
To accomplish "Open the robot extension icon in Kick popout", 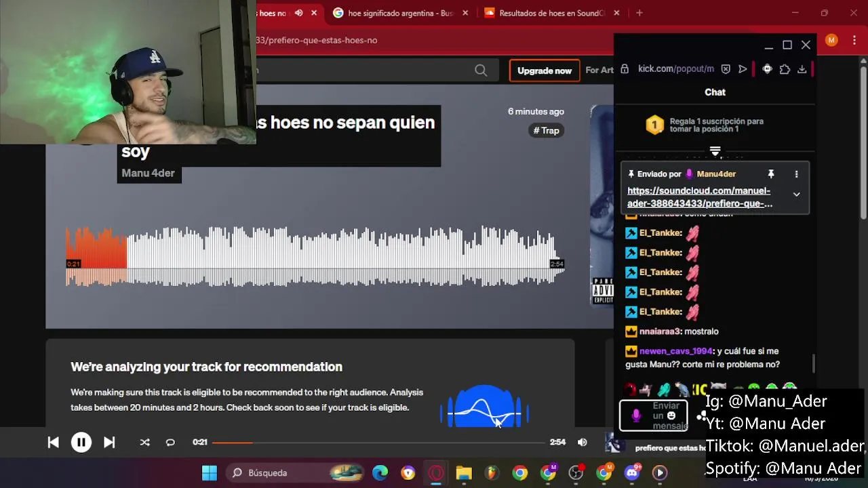I will (767, 68).
